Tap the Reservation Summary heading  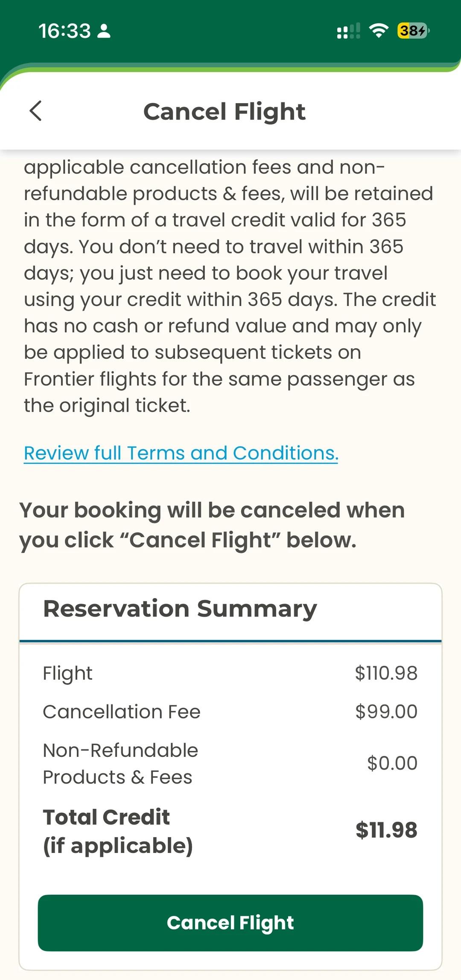(180, 608)
